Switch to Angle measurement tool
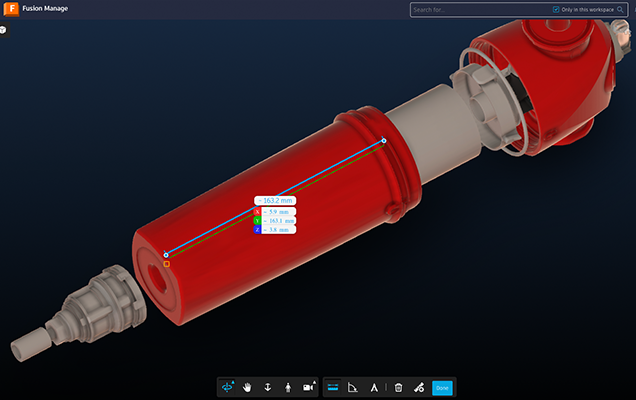The image size is (636, 400). (x=353, y=387)
